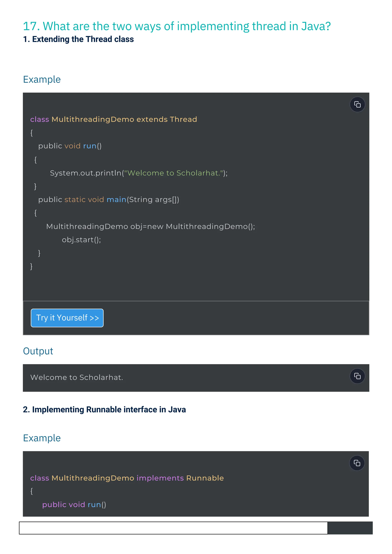The width and height of the screenshot is (392, 554).
Task: Copy the Thread class example code
Action: coord(357,104)
